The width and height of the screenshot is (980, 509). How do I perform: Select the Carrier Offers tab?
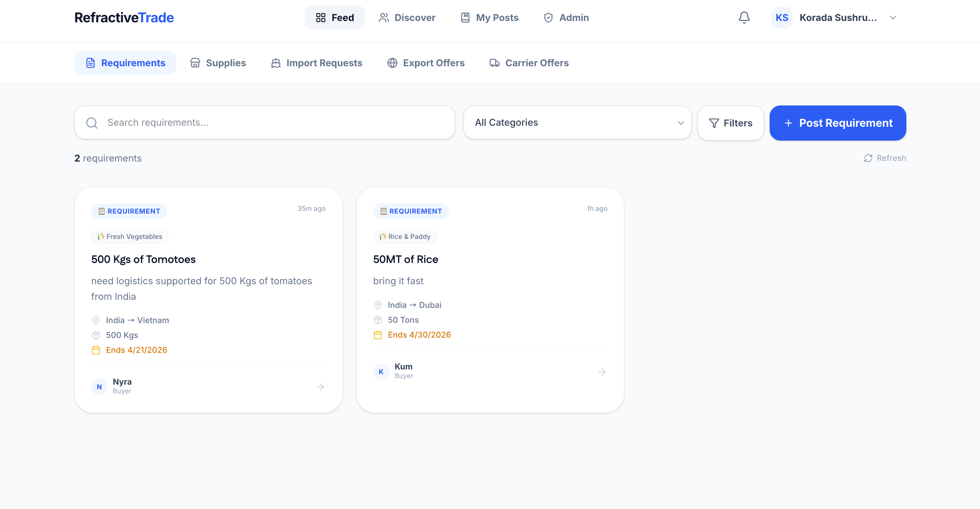[x=529, y=63]
